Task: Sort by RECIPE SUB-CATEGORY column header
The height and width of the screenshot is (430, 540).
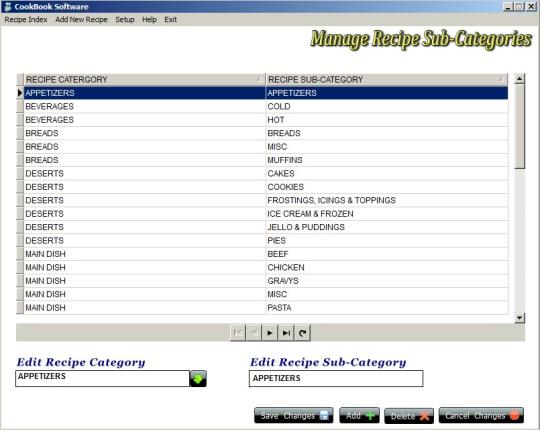Action: [x=387, y=80]
